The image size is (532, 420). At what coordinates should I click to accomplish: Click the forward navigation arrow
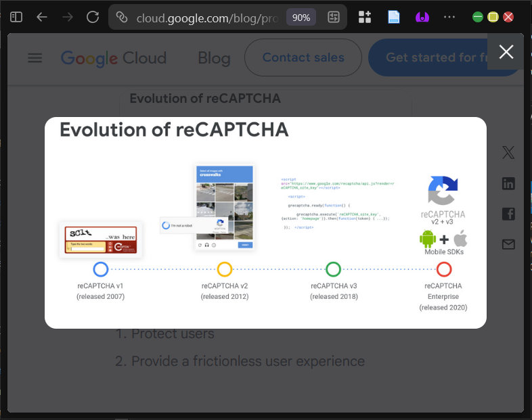point(68,17)
